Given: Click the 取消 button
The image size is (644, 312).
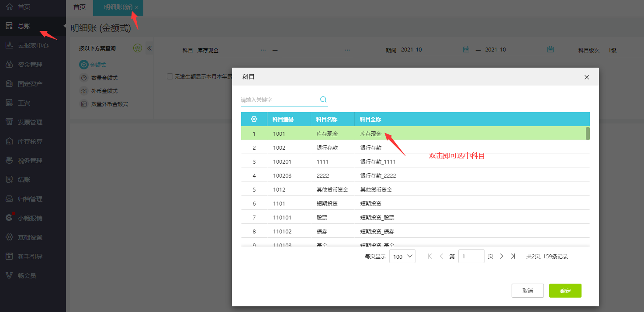Looking at the screenshot, I should (527, 291).
